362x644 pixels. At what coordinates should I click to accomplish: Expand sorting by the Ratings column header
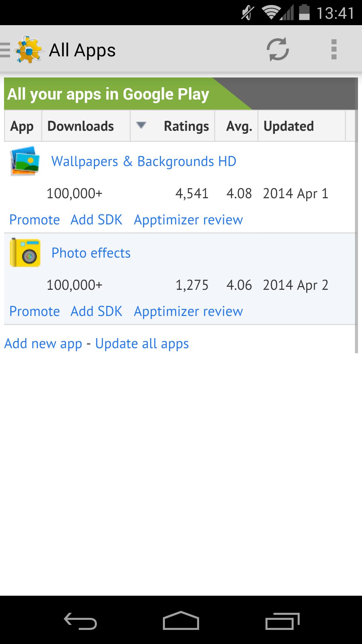(186, 126)
